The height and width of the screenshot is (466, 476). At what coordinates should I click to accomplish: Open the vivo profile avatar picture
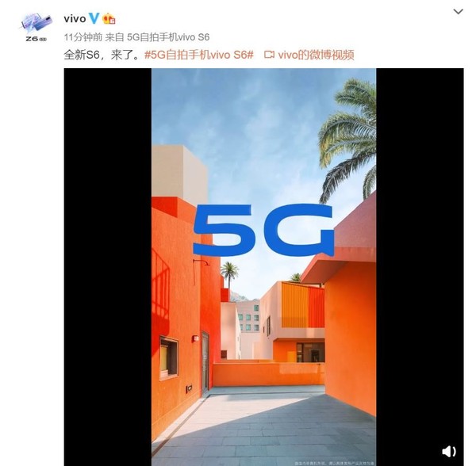36,23
